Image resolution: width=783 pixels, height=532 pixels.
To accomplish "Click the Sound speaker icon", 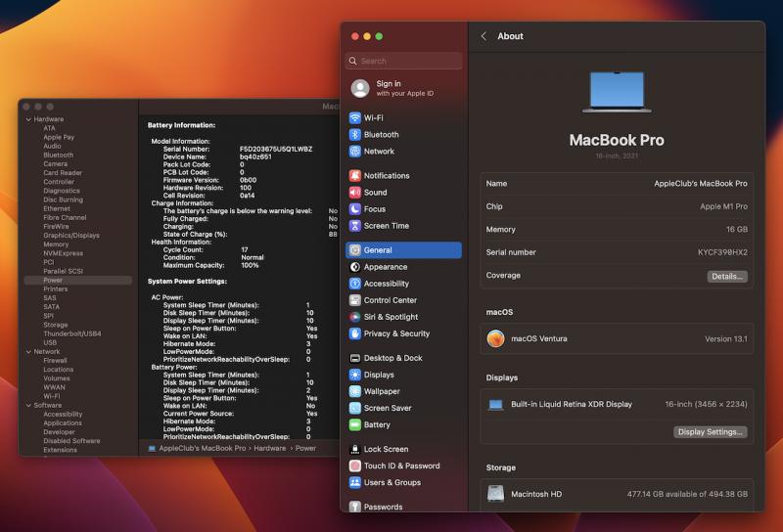I will tap(354, 192).
